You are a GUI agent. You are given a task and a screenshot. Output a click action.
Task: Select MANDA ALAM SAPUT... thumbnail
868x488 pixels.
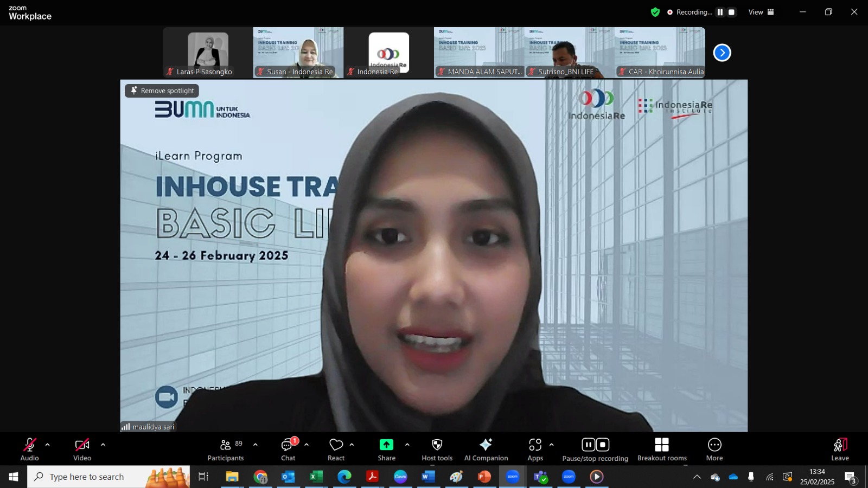[479, 53]
